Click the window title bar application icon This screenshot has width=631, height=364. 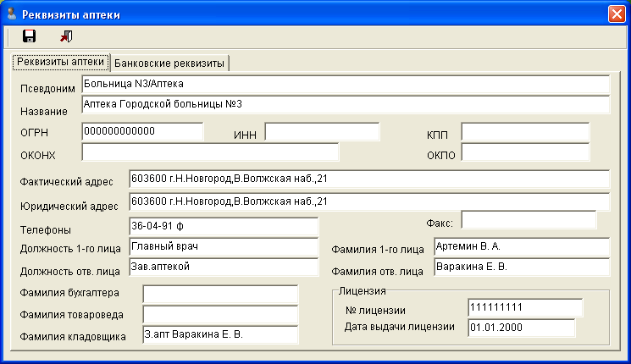tap(11, 12)
